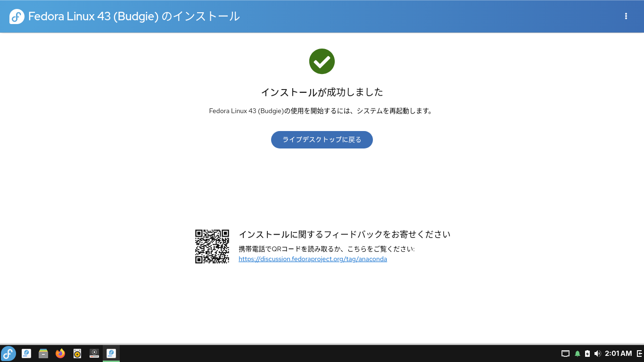Click the title Fedora Linux 43 (Budgie) のインストール
644x362 pixels.
[x=134, y=16]
